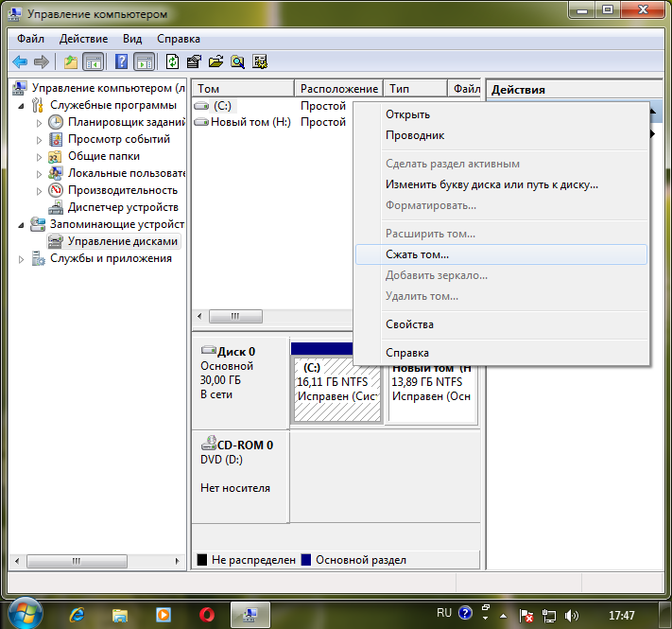Open the Файл menu
The image size is (672, 629).
(30, 39)
